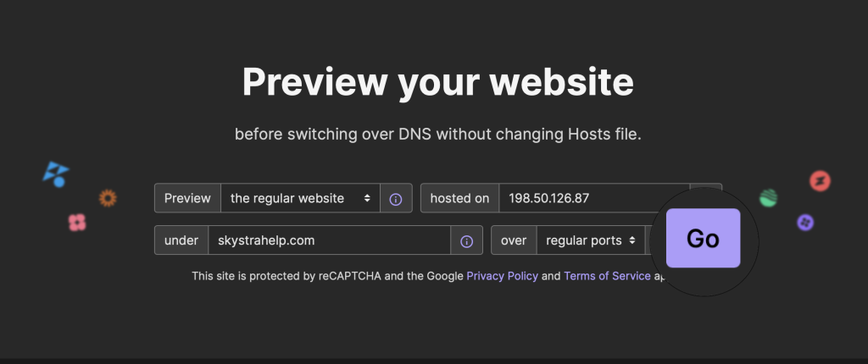Viewport: 868px width, 364px height.
Task: Open the "regular ports" dropdown
Action: [590, 240]
